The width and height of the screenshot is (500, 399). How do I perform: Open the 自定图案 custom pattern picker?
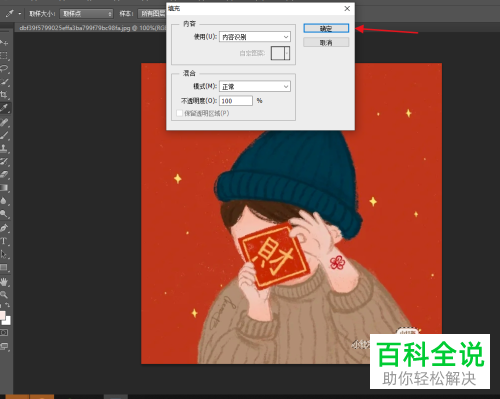coord(280,53)
